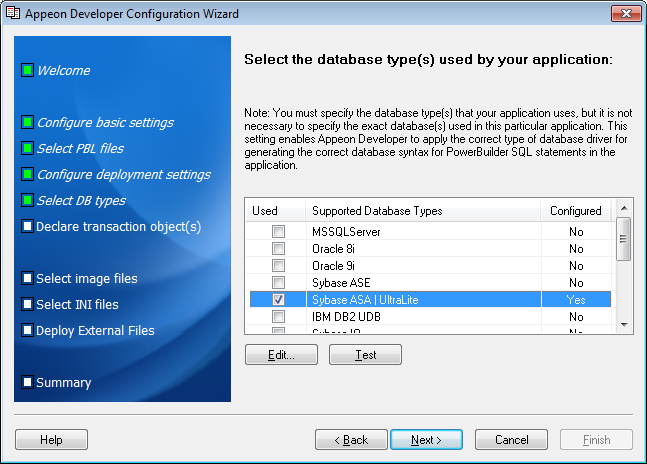Click the Appeon wizard title bar icon
The image size is (647, 464).
[12, 13]
